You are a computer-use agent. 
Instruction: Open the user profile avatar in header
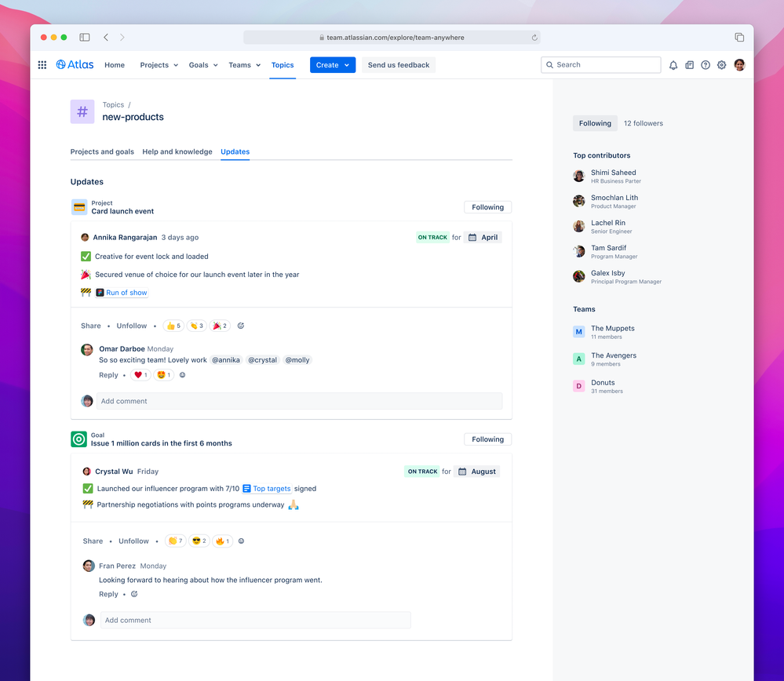[x=739, y=64]
